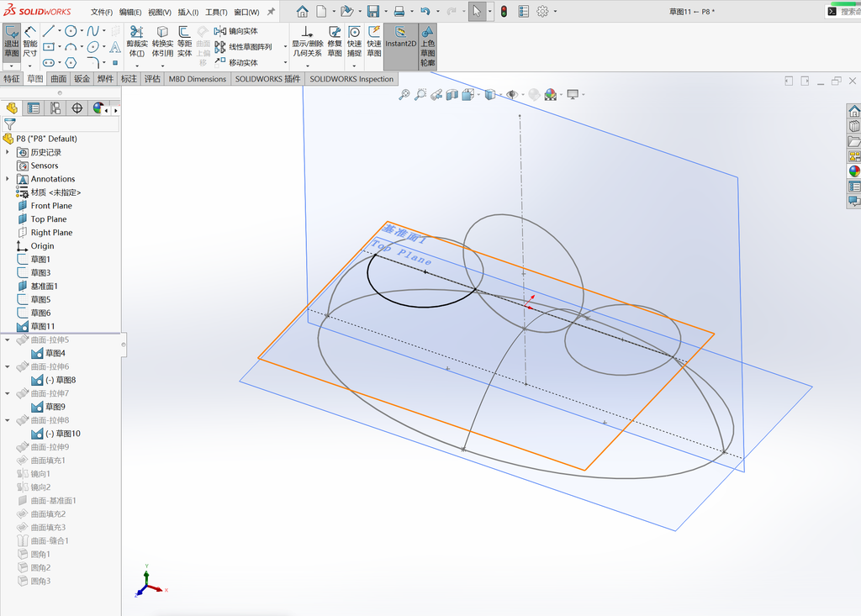Collapse the 曲面-拉伸8 feature node

7,420
